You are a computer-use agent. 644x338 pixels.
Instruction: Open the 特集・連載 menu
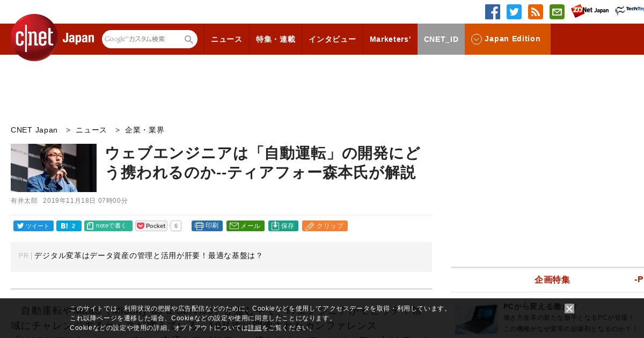275,39
